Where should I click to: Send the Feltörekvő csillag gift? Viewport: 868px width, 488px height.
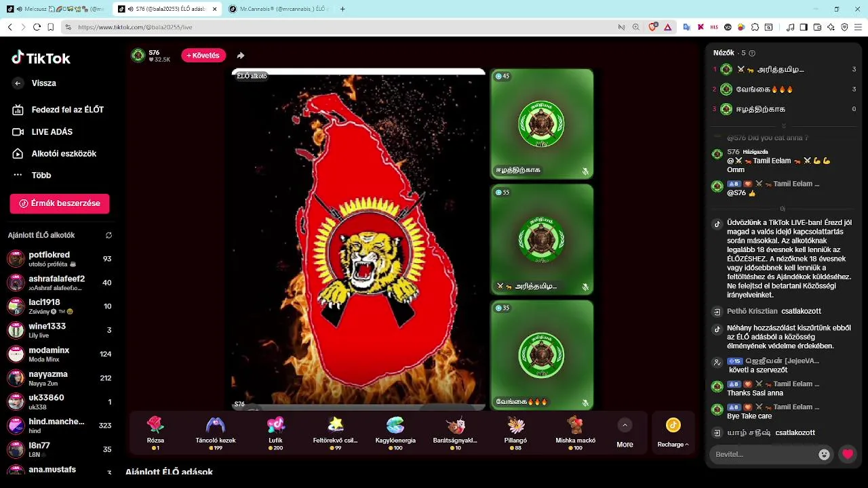click(x=336, y=433)
